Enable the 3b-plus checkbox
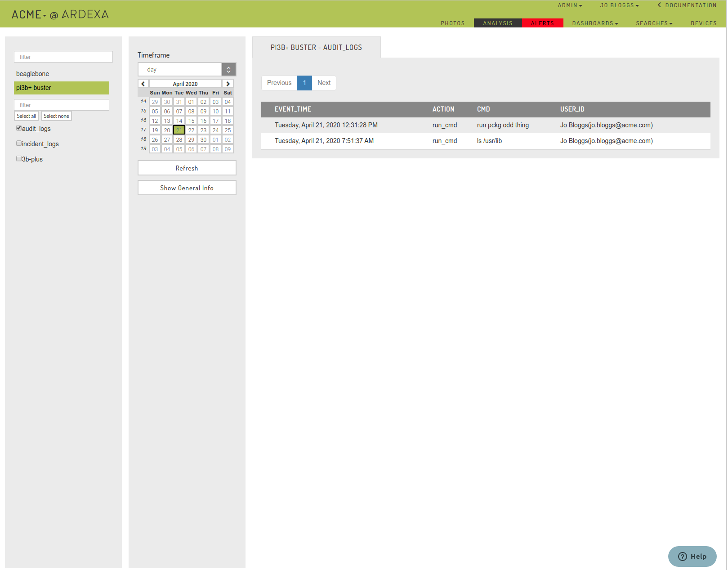This screenshot has height=570, width=728. point(19,159)
